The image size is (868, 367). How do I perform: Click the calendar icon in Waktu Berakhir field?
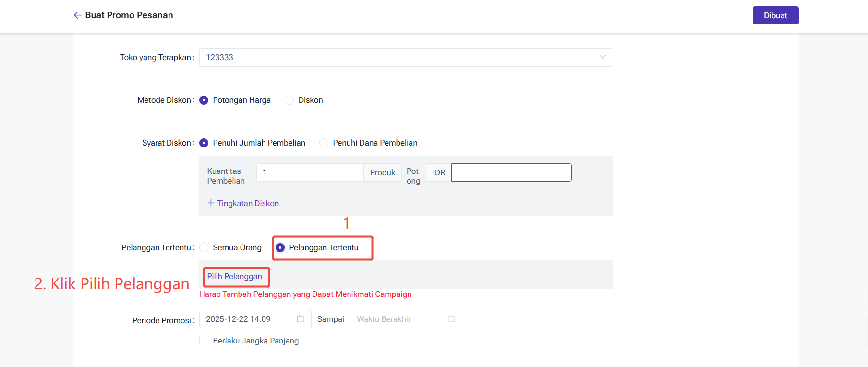[451, 319]
